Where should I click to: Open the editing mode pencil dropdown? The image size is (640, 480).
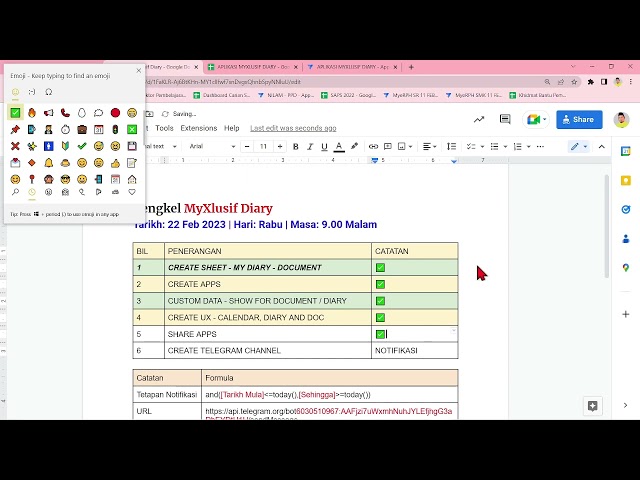[579, 147]
